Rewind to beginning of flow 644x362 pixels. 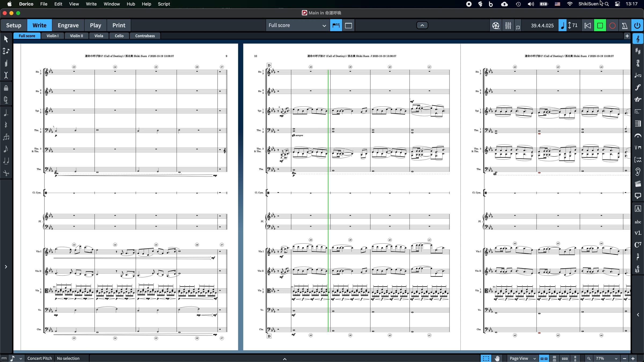point(587,25)
